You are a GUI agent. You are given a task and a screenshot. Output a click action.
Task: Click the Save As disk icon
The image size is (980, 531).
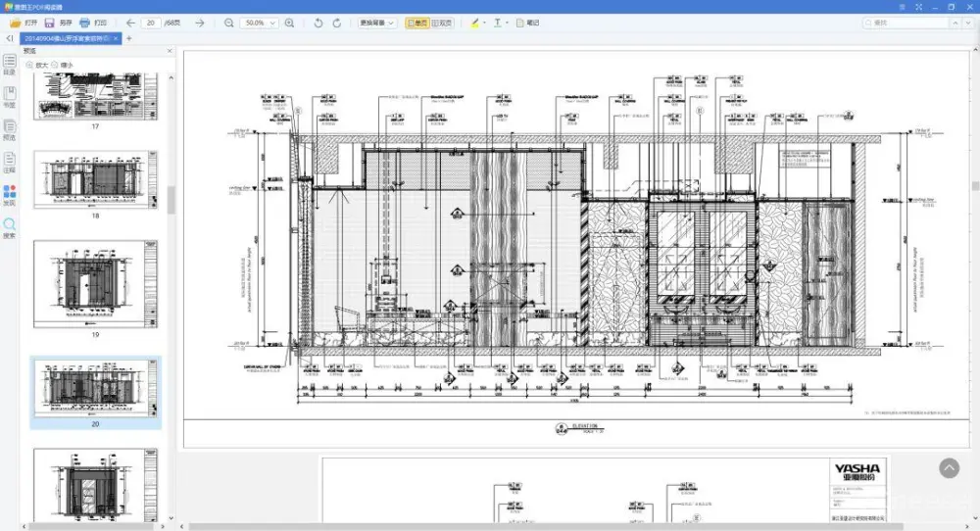pyautogui.click(x=50, y=23)
